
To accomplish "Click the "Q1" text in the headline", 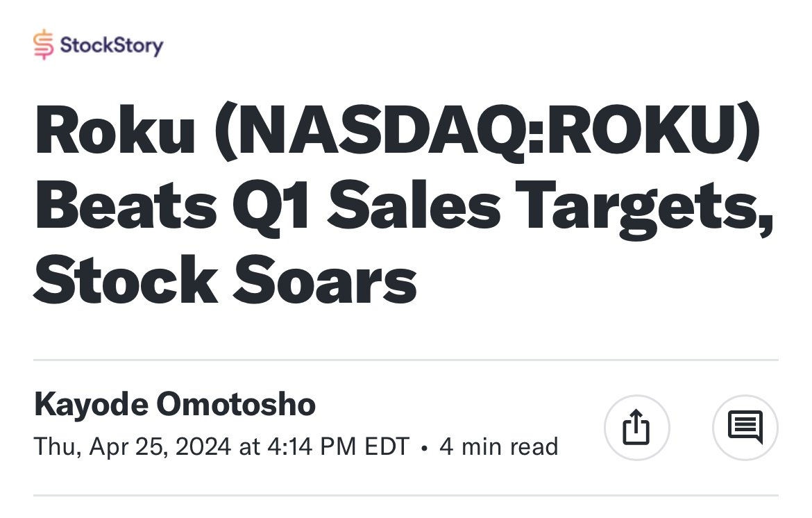I will (x=271, y=206).
